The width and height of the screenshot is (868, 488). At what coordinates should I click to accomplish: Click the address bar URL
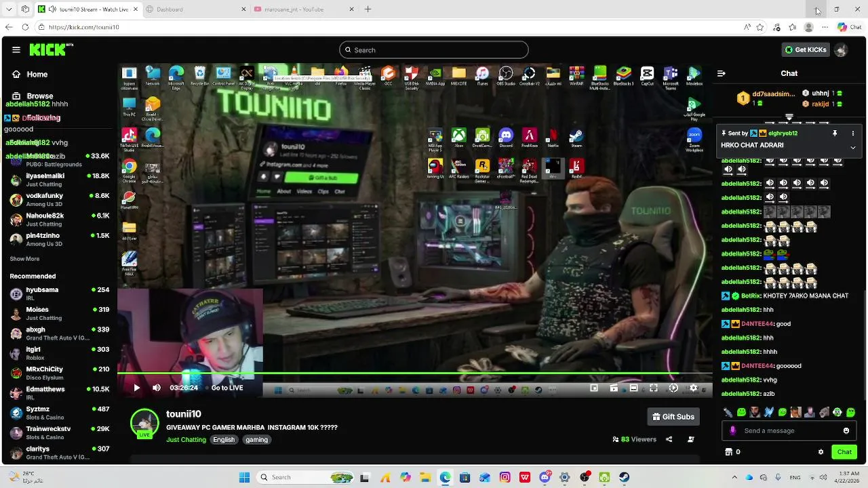pos(83,27)
